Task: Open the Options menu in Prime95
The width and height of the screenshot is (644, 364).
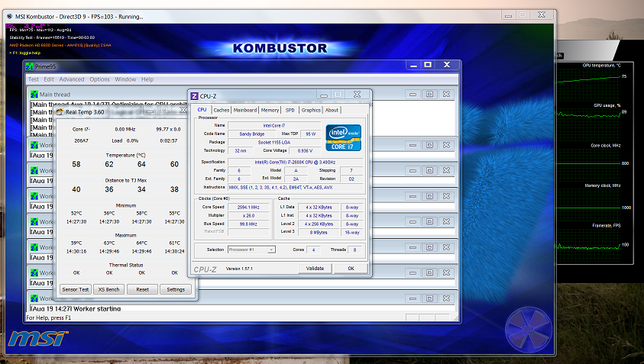Action: 100,79
